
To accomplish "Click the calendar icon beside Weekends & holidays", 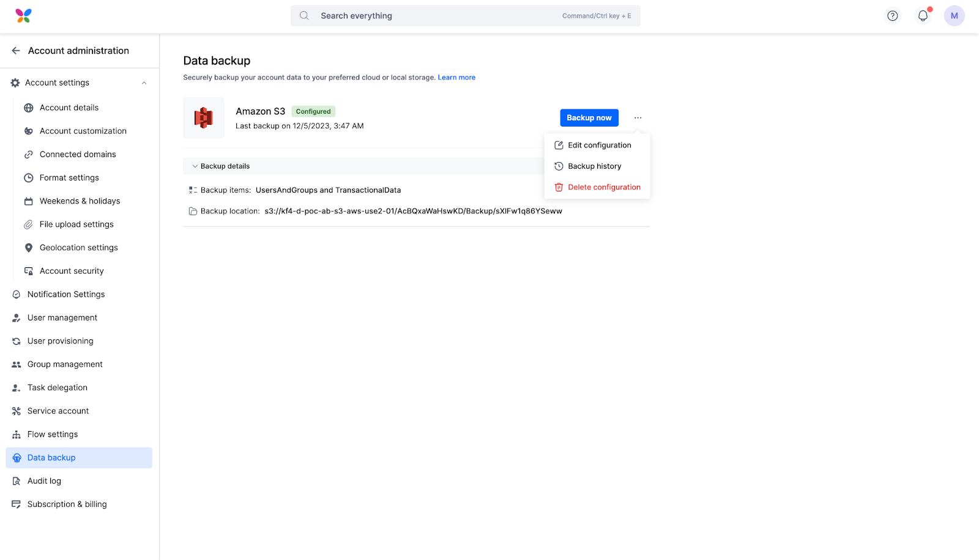I will click(29, 201).
